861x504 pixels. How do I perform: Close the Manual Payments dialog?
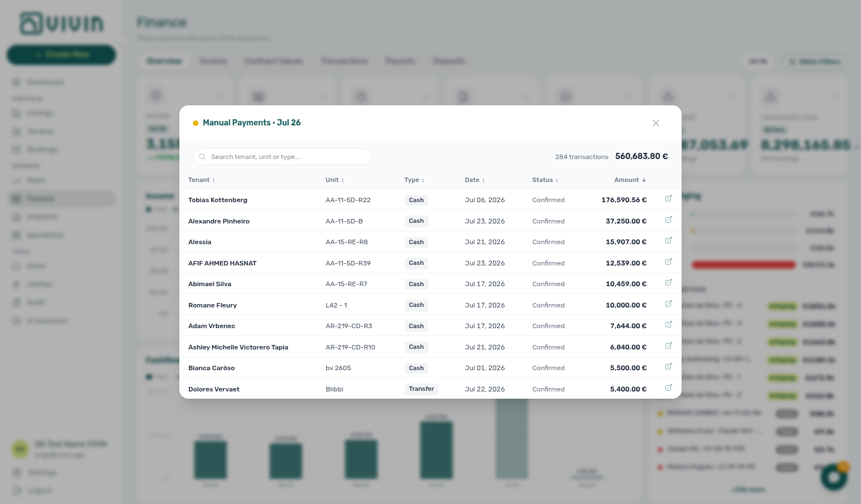655,123
